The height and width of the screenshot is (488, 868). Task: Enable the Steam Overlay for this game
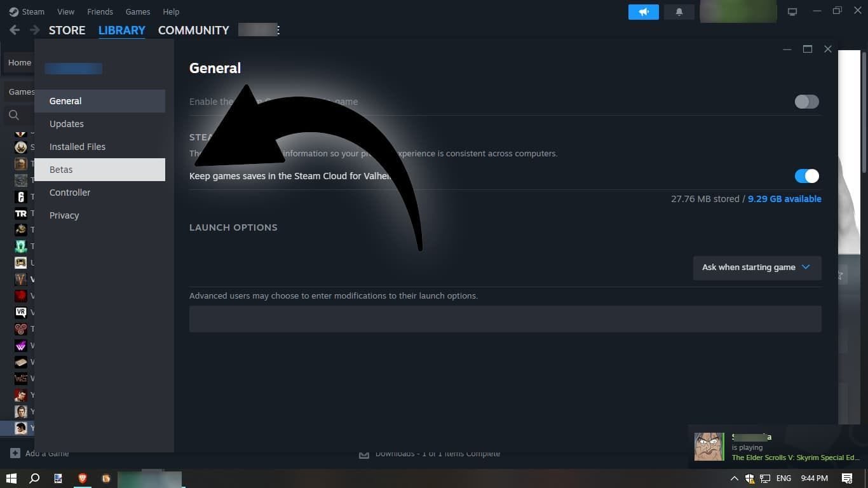[806, 102]
